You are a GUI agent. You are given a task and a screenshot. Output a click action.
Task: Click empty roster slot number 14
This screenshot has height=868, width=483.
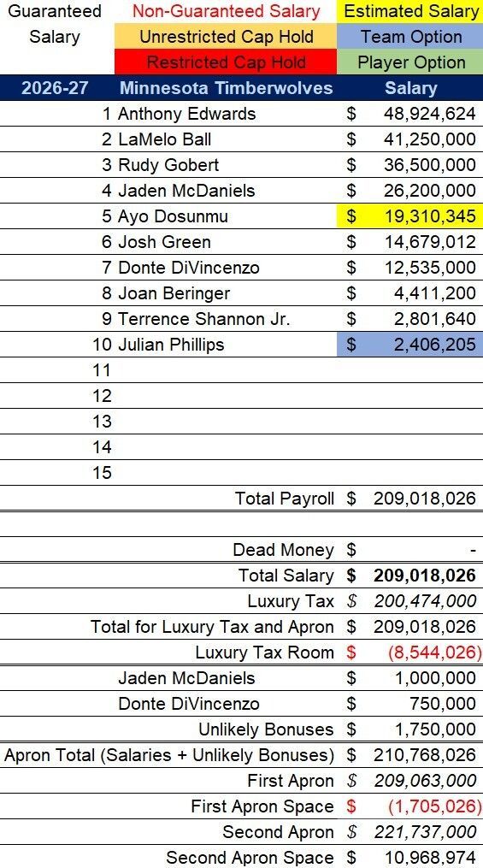[103, 446]
